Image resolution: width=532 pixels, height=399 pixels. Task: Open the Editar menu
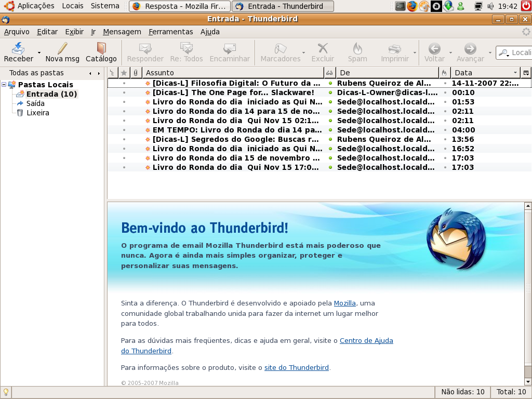coord(47,32)
